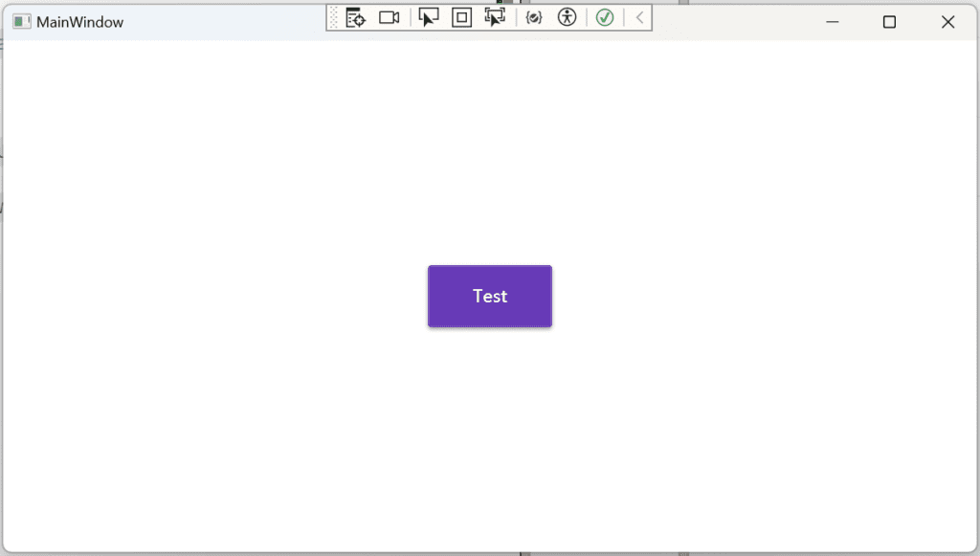Screen dimensions: 980x556
Task: Run the Scan for Accessibility Issues icon
Action: coord(568,17)
